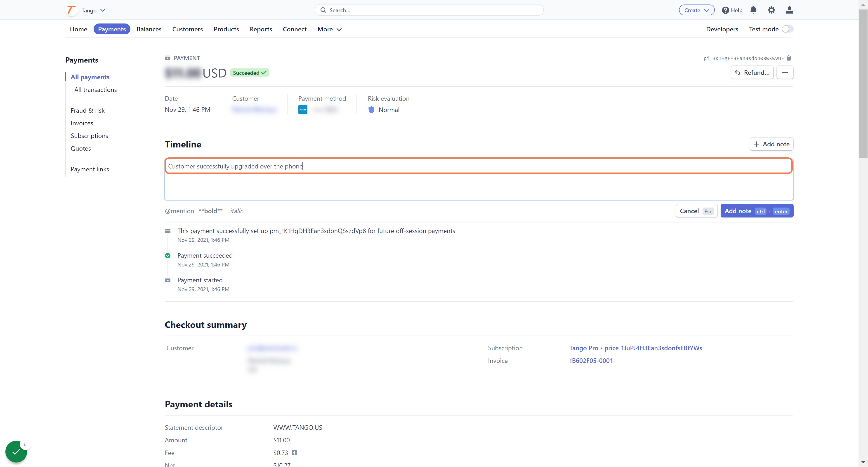Select the Payments tab
The width and height of the screenshot is (868, 467).
tap(112, 29)
